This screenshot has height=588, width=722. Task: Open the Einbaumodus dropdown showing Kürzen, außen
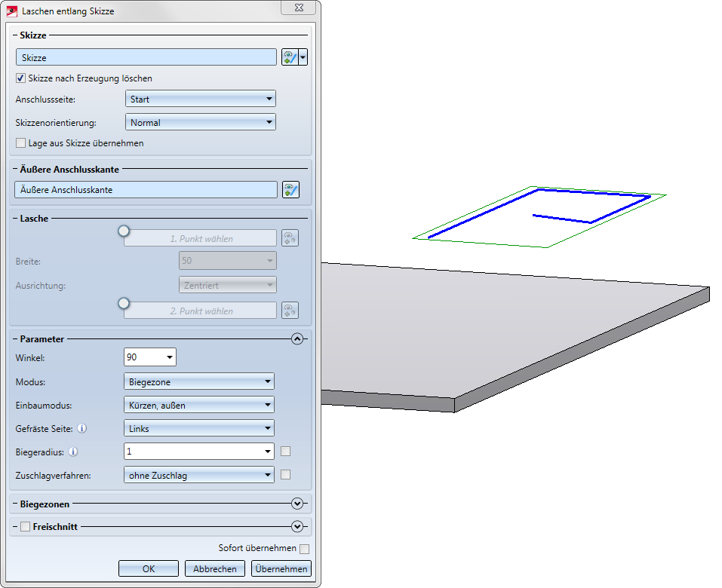click(199, 405)
